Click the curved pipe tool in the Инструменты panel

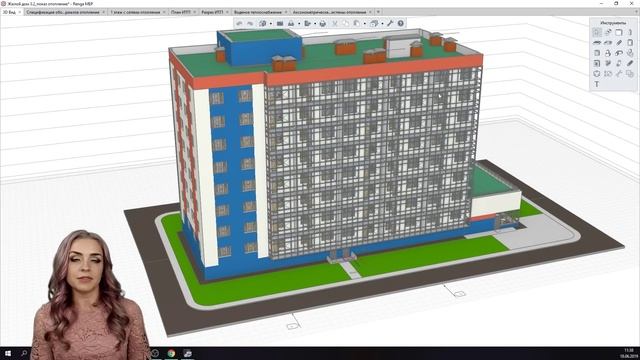619,53
